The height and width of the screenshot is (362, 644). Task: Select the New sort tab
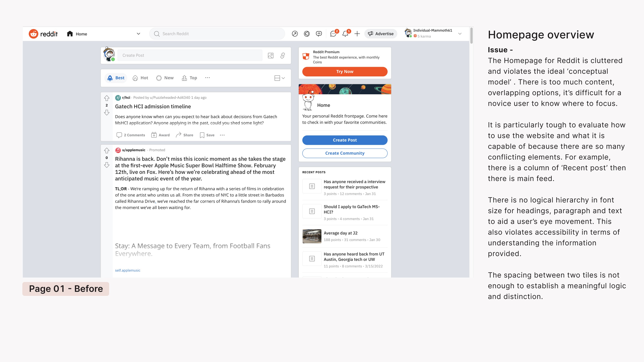pyautogui.click(x=165, y=78)
